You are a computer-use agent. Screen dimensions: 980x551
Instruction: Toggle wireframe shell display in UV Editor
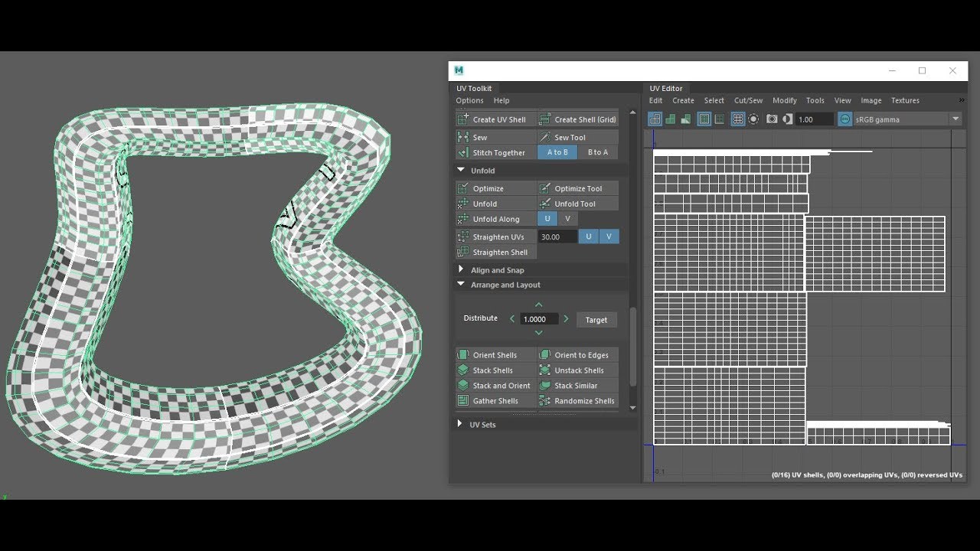click(x=655, y=119)
